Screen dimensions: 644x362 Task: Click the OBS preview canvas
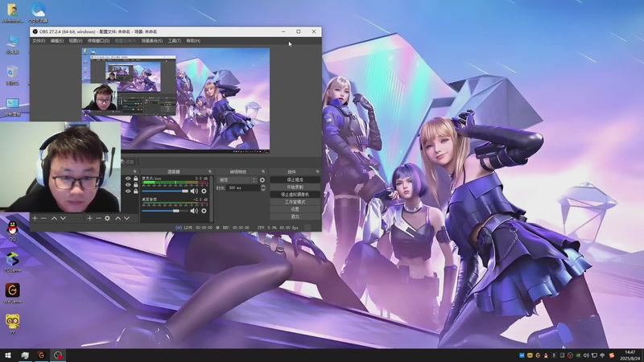175,101
